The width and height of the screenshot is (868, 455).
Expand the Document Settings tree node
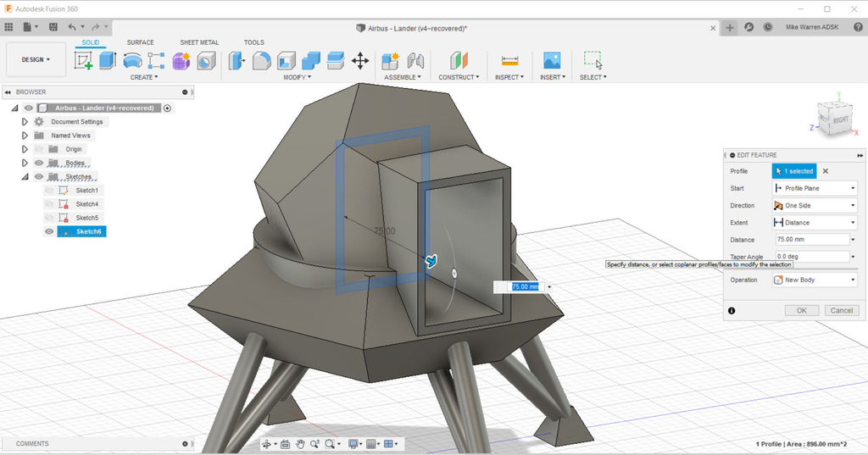pos(25,122)
